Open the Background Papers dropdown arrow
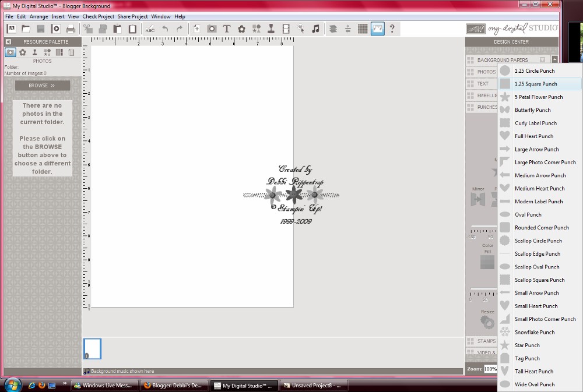 [542, 60]
